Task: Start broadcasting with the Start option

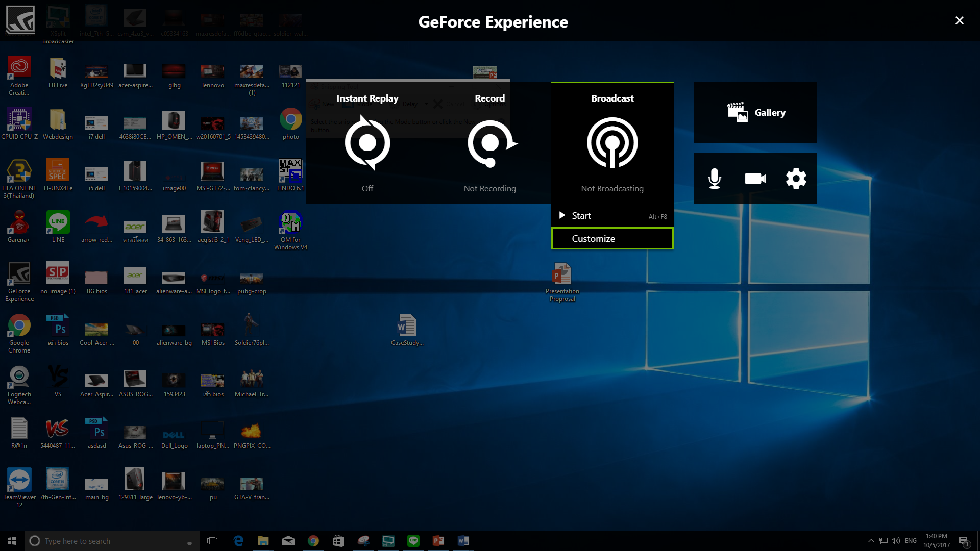Action: tap(612, 216)
